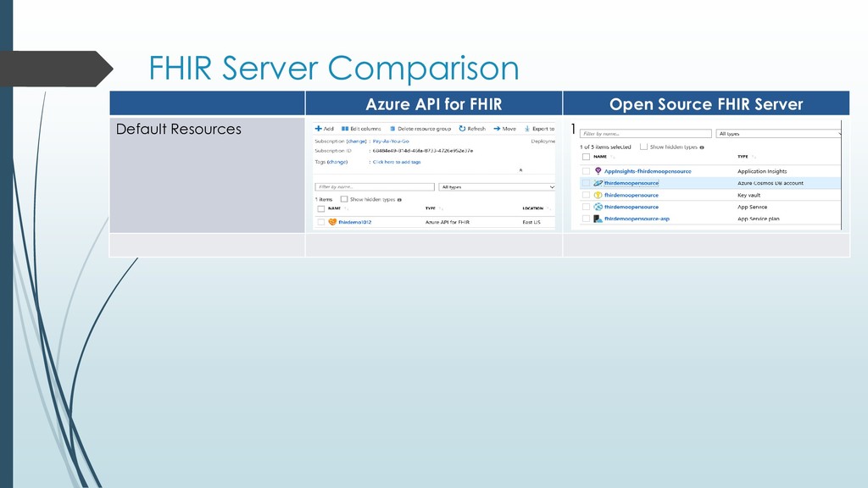Open the fhirdemoopensource Cosmos DB link

point(631,183)
